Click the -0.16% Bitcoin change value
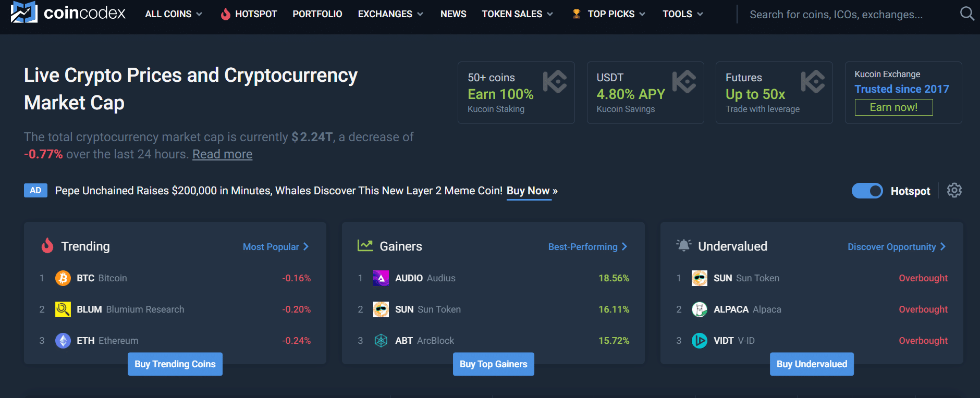 296,278
